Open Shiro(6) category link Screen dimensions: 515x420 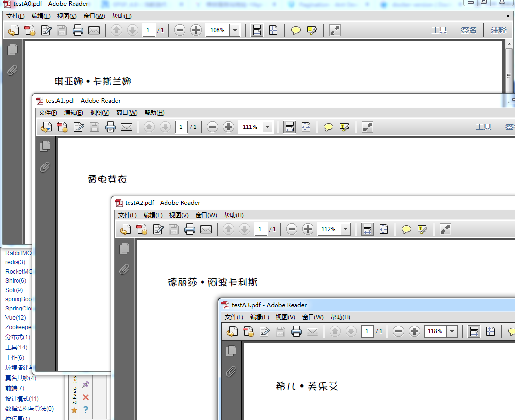point(16,281)
